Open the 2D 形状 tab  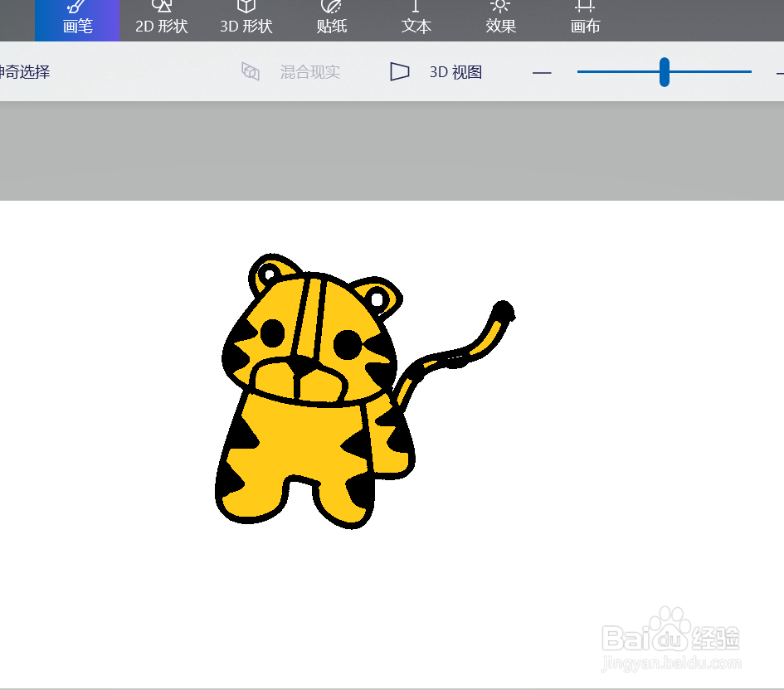(162, 20)
